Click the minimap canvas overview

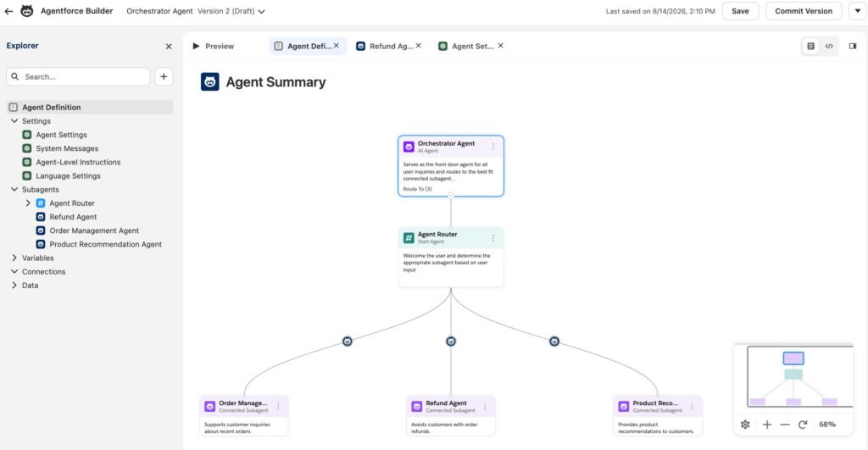(x=800, y=376)
